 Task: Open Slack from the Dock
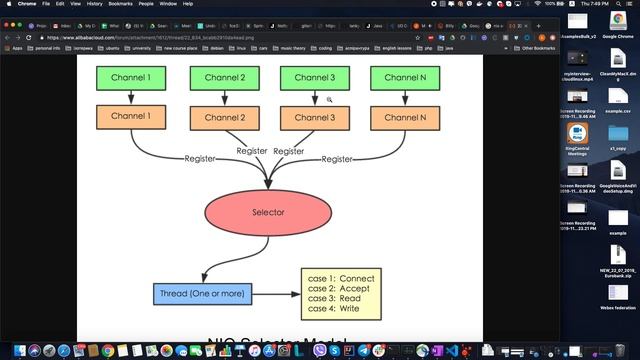click(378, 351)
